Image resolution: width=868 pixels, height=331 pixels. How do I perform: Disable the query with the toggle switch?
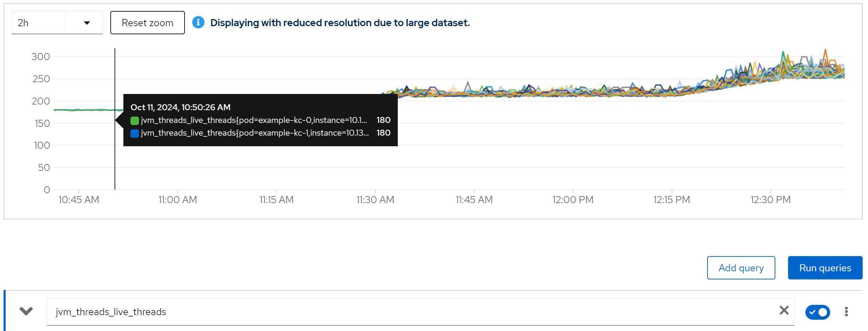(817, 312)
